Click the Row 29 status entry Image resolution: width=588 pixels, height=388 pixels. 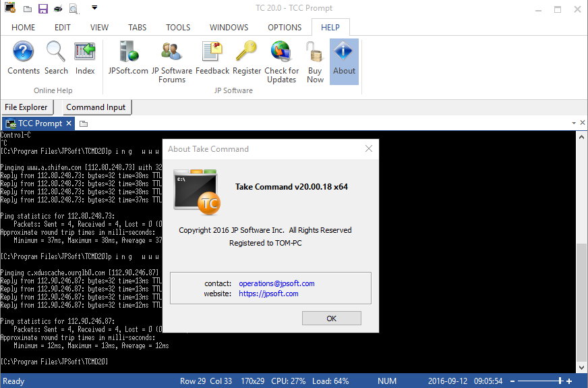[193, 381]
